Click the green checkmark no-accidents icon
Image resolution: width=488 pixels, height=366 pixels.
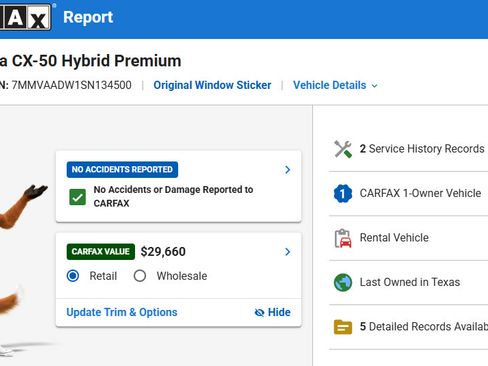point(77,197)
